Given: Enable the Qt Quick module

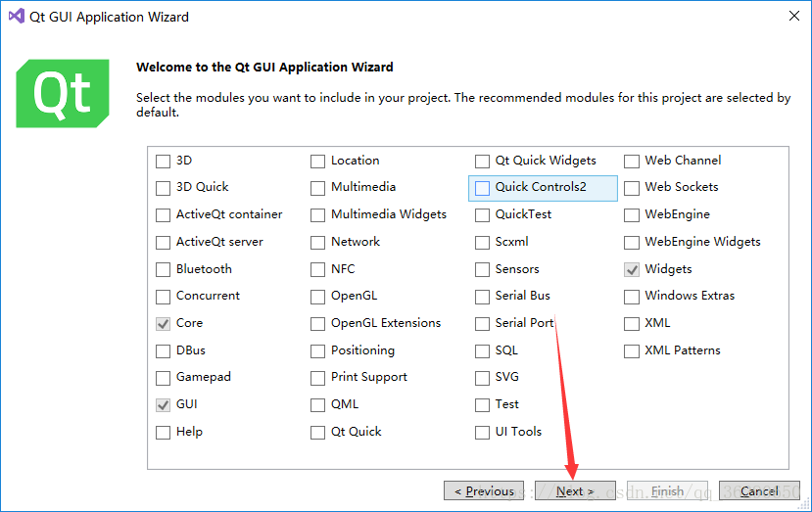Looking at the screenshot, I should click(317, 433).
